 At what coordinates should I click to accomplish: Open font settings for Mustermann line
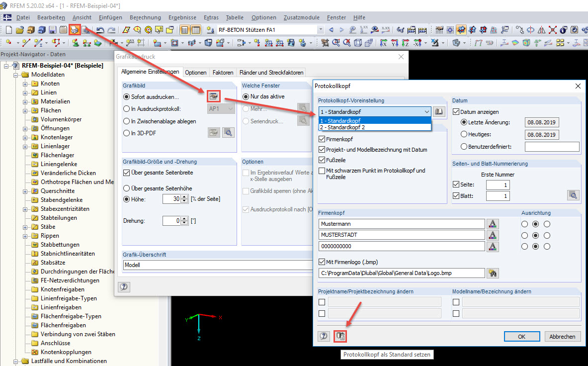493,224
